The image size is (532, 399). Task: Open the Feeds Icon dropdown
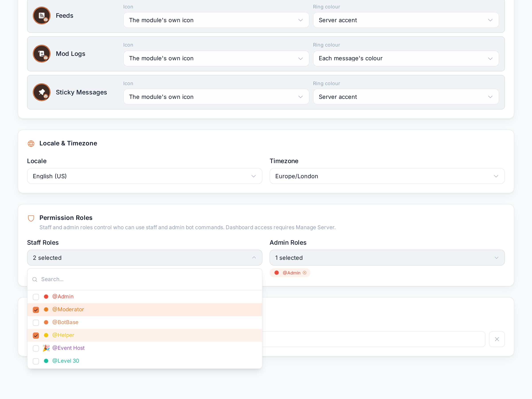(216, 20)
